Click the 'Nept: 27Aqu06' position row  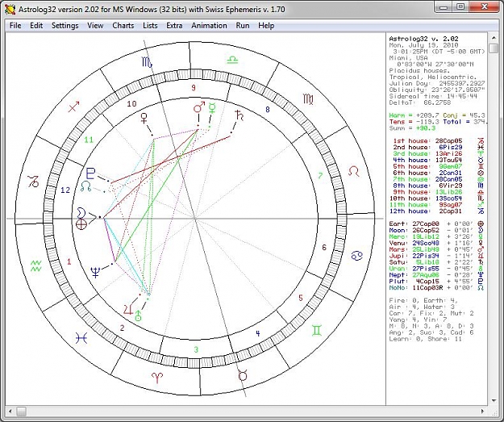[x=436, y=275]
